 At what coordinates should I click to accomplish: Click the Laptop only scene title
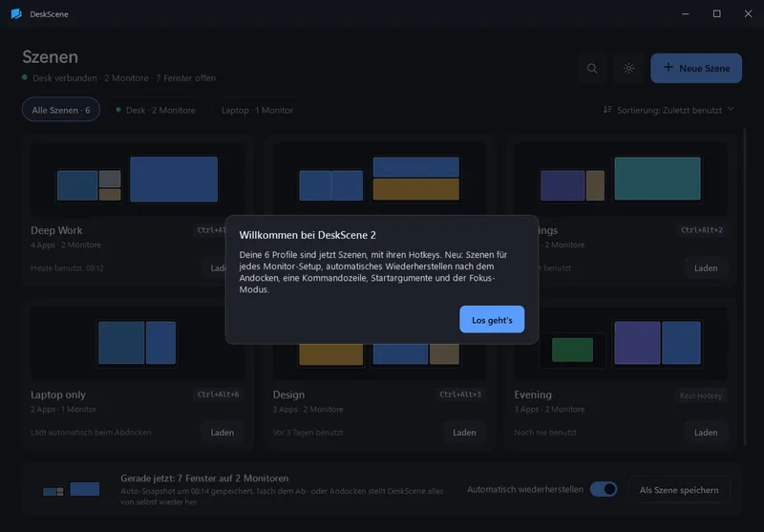click(58, 394)
